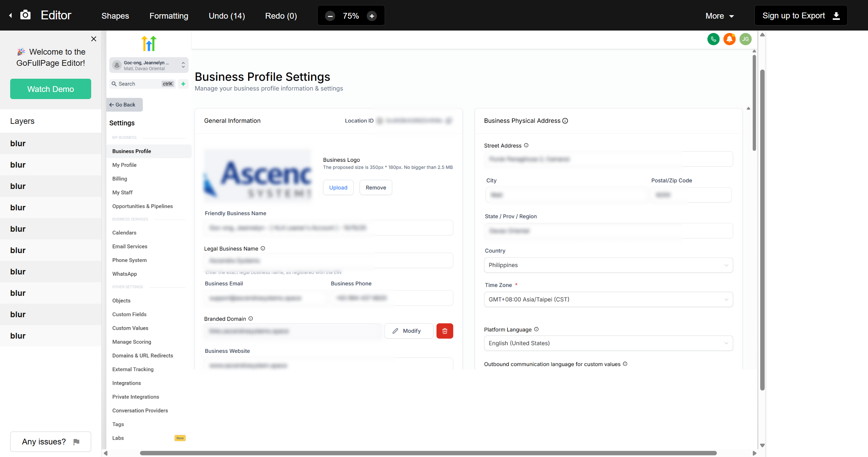
Task: Open the Shapes menu
Action: (115, 16)
